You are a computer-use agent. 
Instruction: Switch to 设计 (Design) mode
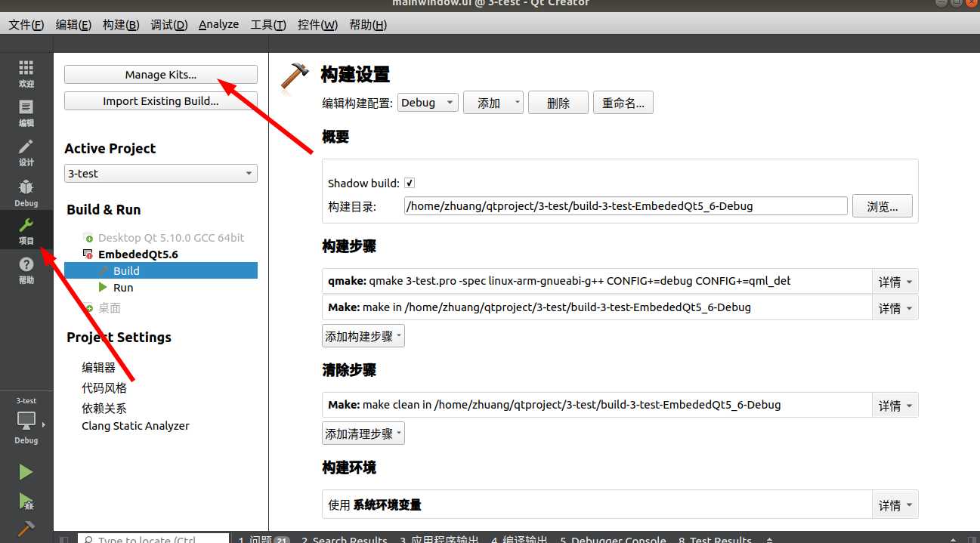(26, 153)
